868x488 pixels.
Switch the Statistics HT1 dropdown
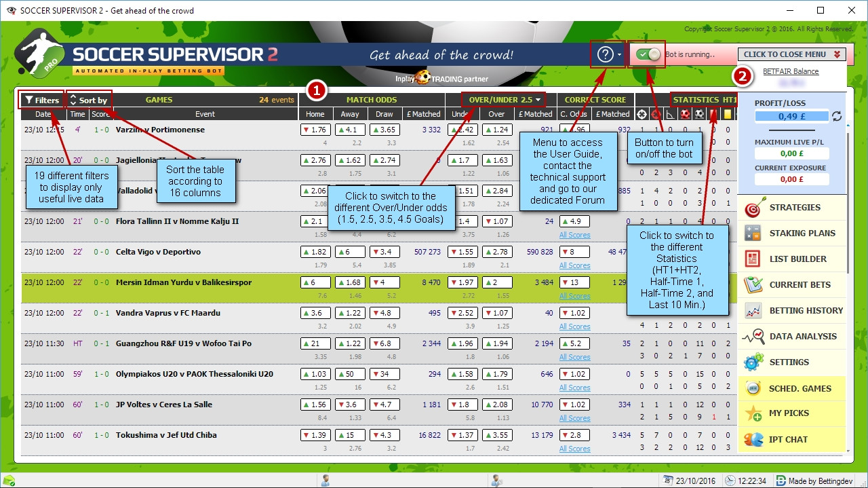coord(704,100)
